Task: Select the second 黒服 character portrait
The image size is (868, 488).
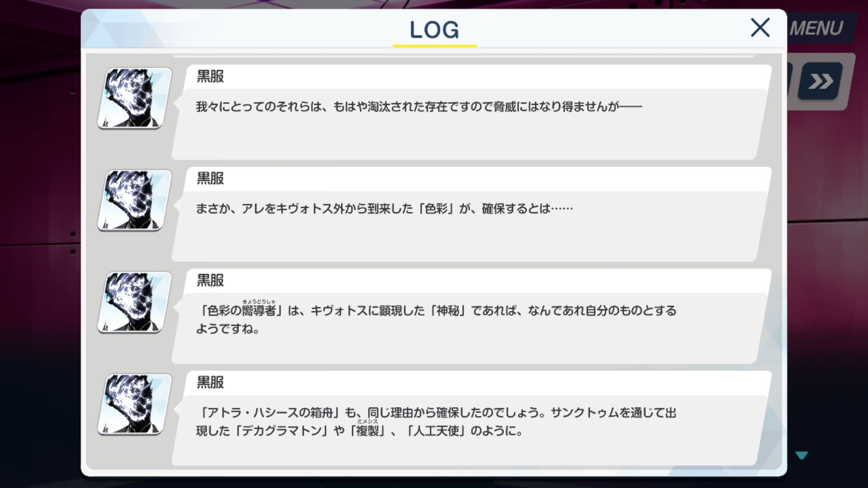Action: tap(135, 200)
